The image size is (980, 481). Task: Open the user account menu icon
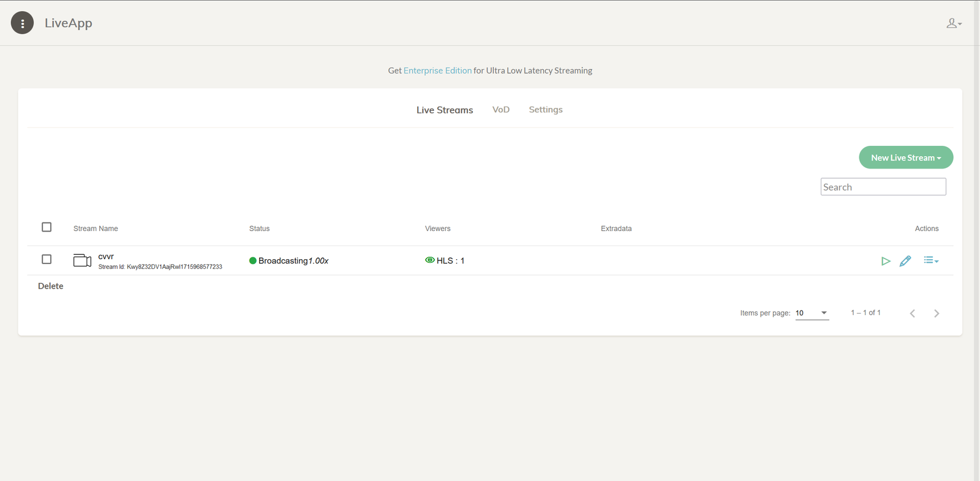tap(953, 23)
